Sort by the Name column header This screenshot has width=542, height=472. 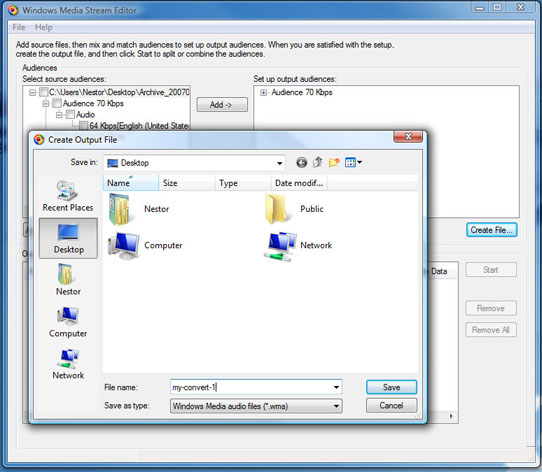[x=131, y=183]
